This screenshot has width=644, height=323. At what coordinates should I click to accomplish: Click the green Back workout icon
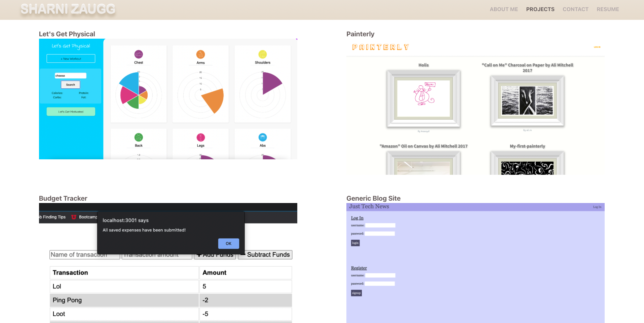point(139,137)
